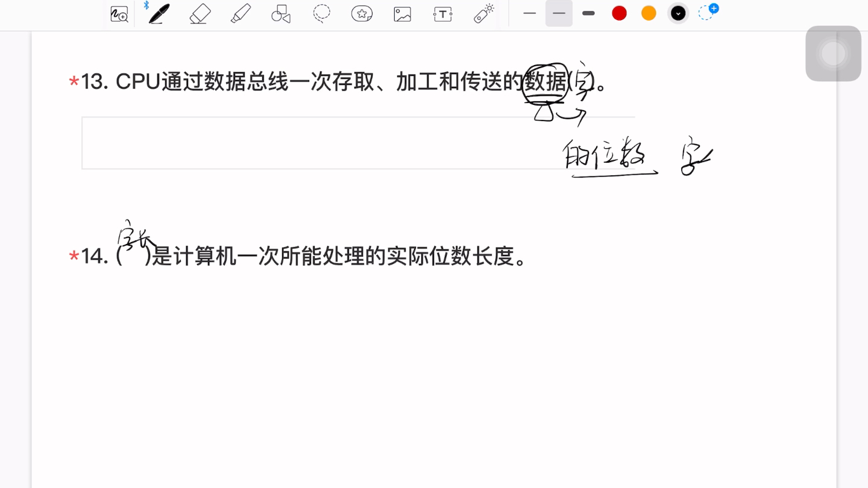Image resolution: width=868 pixels, height=488 pixels.
Task: Click question 14 text about 实际位数长度
Action: (322, 256)
